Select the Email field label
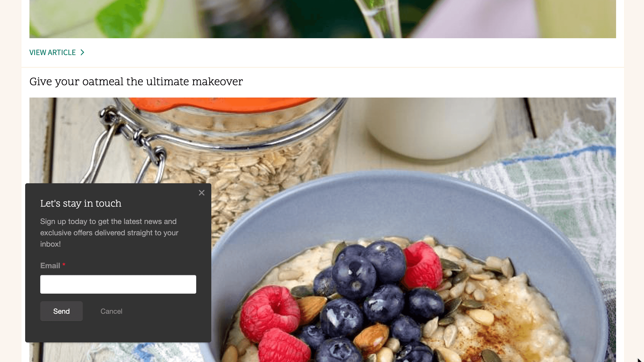The image size is (644, 362). click(x=50, y=265)
